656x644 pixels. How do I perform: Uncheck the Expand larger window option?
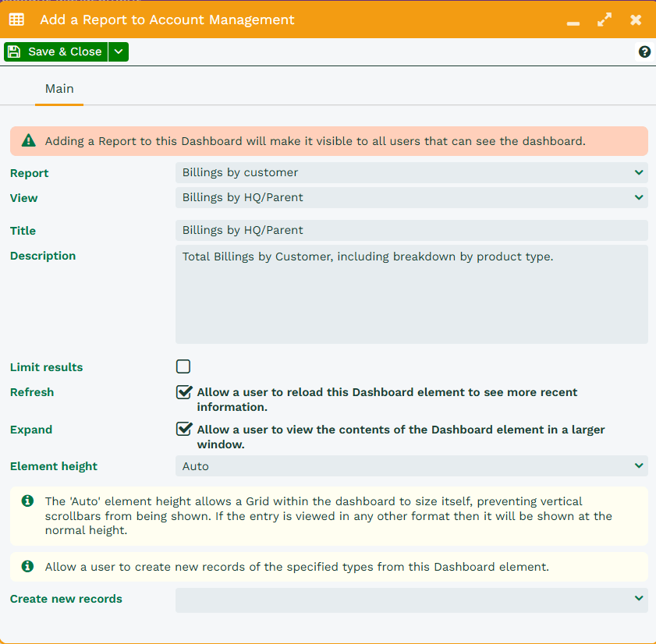[x=184, y=430]
